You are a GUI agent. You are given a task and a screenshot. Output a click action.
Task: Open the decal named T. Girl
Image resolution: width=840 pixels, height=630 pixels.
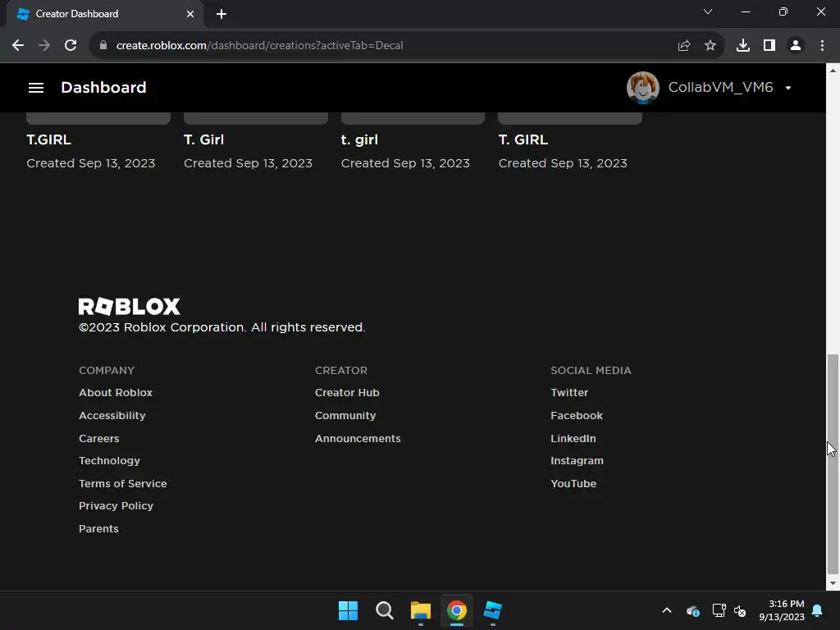point(203,139)
